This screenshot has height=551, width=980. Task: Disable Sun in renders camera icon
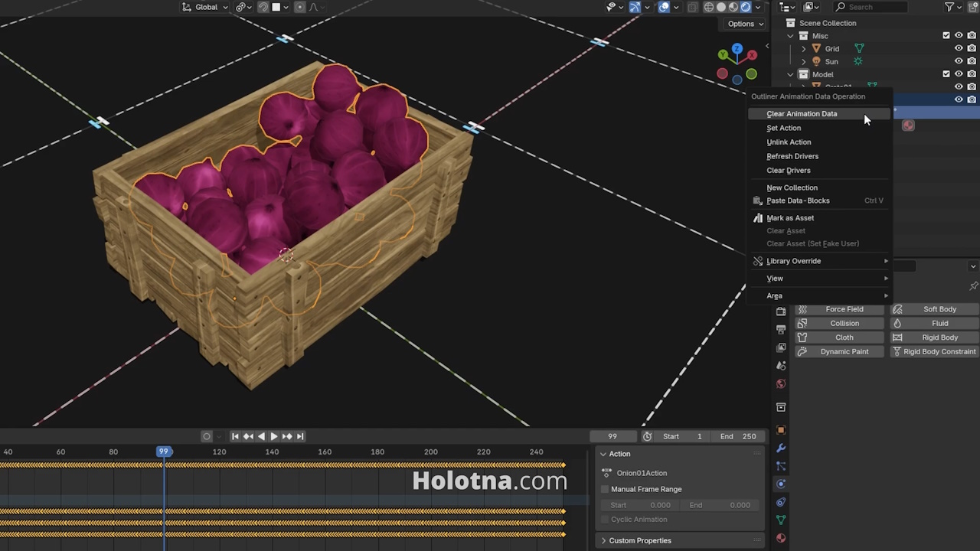[x=972, y=61]
